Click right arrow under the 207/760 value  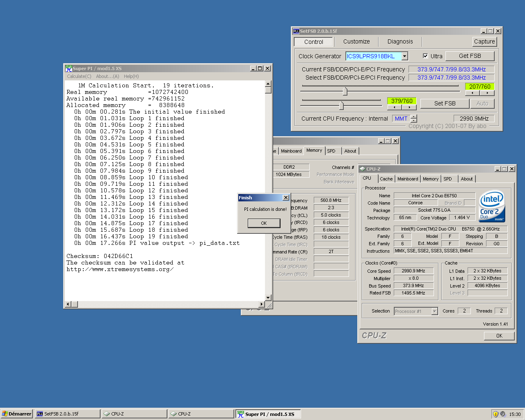(487, 93)
